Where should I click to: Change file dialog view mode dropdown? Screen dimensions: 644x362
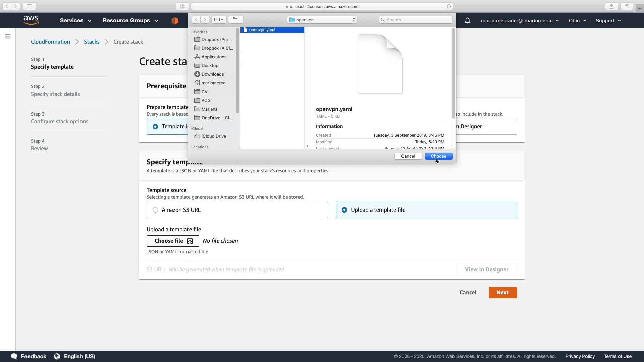[x=218, y=20]
